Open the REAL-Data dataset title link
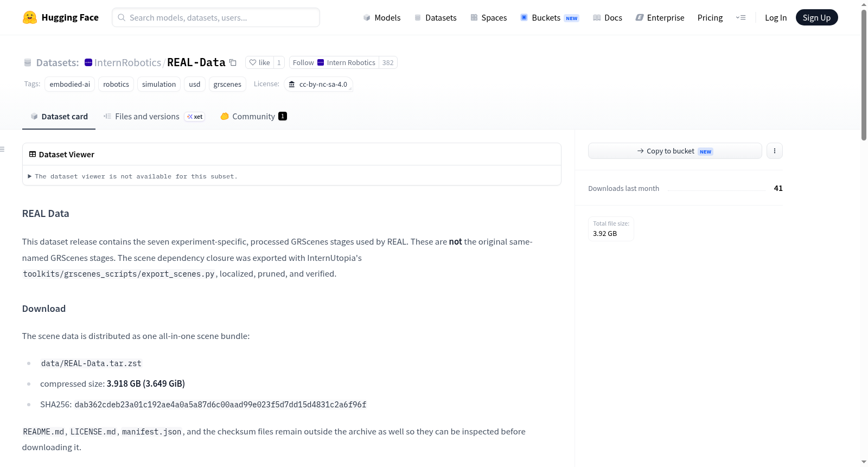Screen dimensions: 868x467 pyautogui.click(x=196, y=62)
